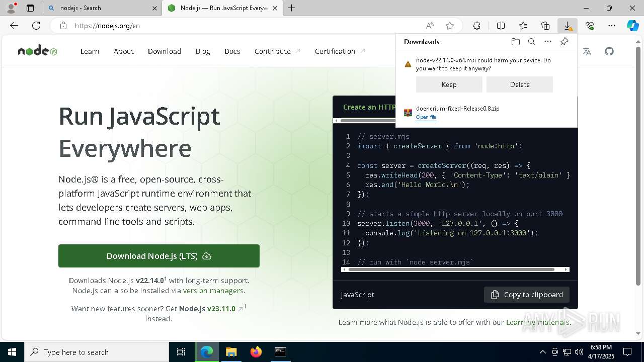Open Extensions puzzle icon

point(476,26)
